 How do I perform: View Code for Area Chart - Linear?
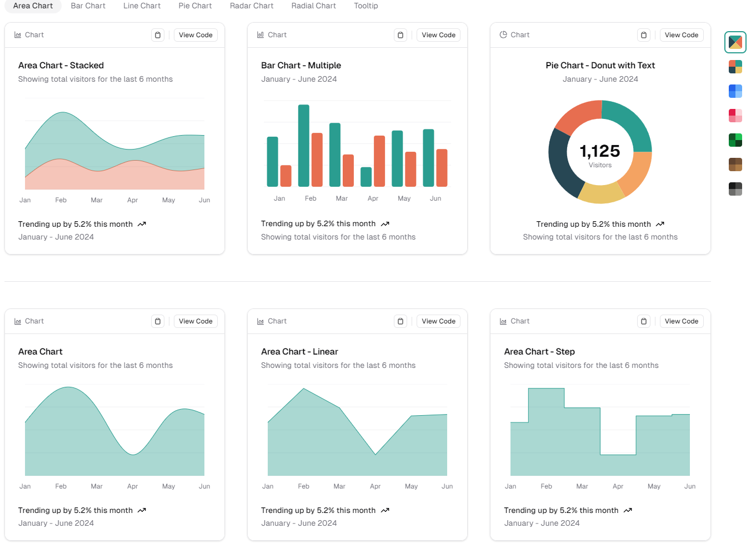point(438,321)
